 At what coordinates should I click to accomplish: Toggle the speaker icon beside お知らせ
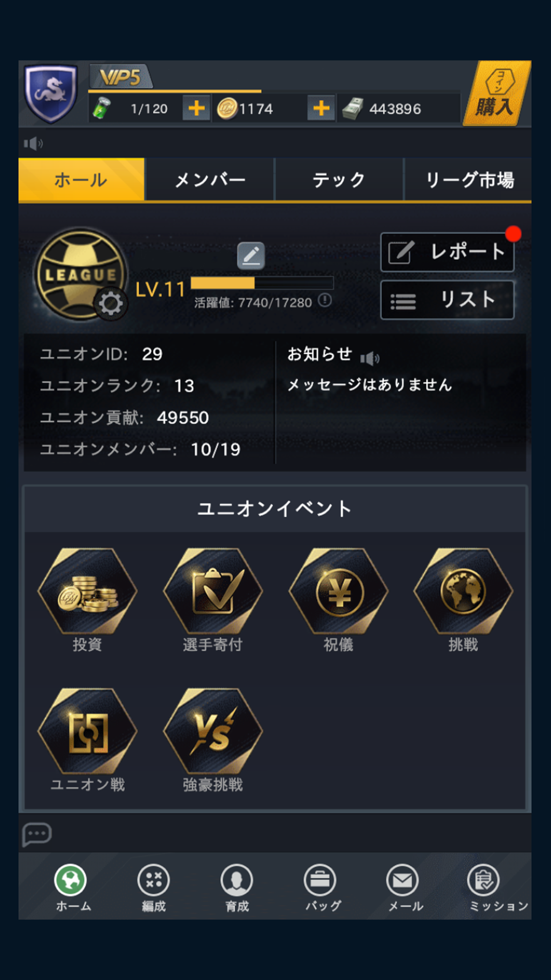coord(370,358)
